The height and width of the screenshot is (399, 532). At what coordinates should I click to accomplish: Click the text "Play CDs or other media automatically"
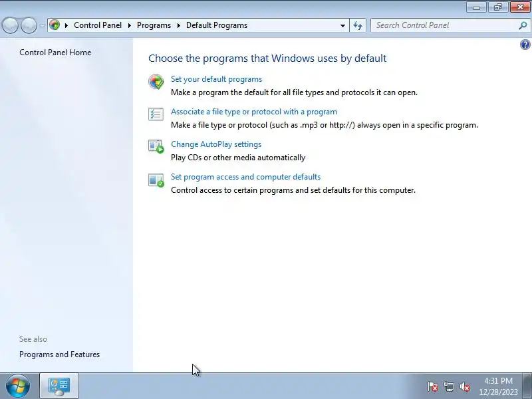pyautogui.click(x=238, y=158)
